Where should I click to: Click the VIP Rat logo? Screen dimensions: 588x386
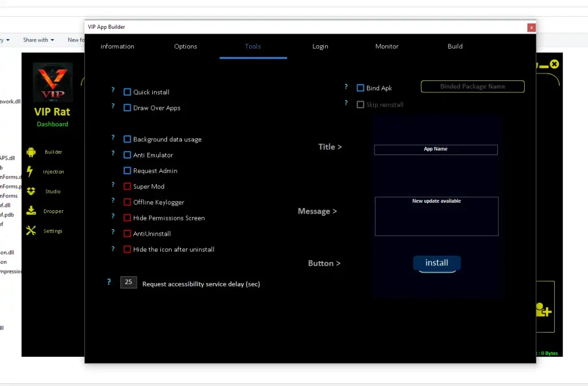(x=52, y=82)
